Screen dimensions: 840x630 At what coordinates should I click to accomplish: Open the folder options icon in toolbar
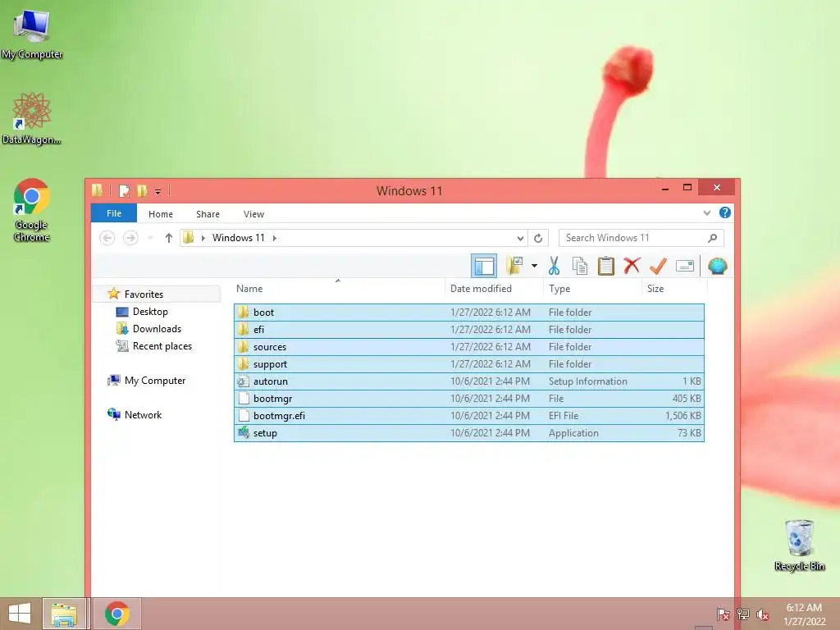pos(515,265)
